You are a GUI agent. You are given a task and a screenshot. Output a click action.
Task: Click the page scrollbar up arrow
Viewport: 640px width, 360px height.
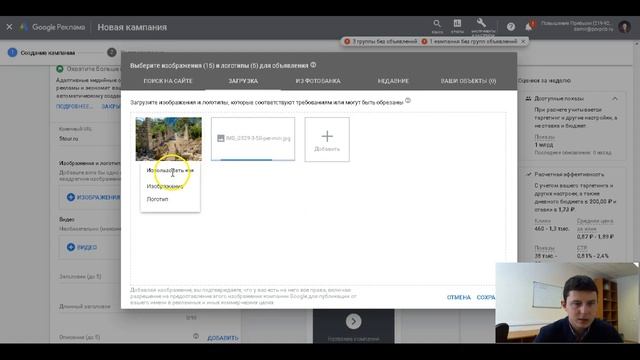[637, 43]
